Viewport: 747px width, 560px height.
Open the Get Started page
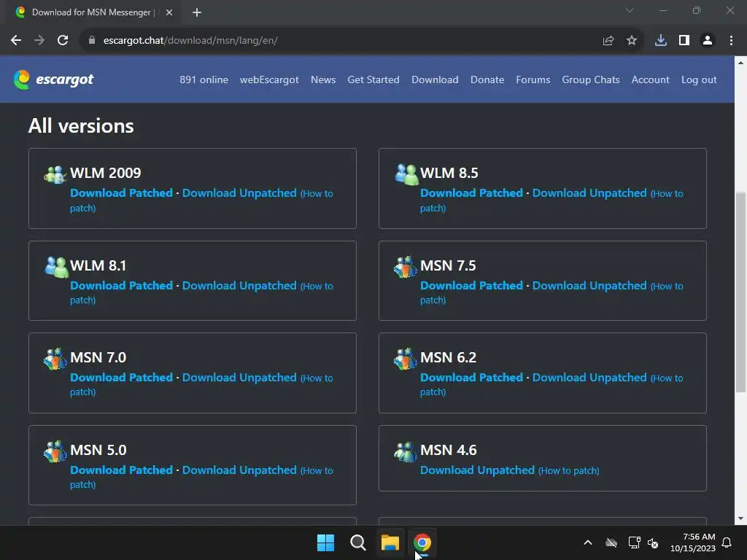point(373,79)
